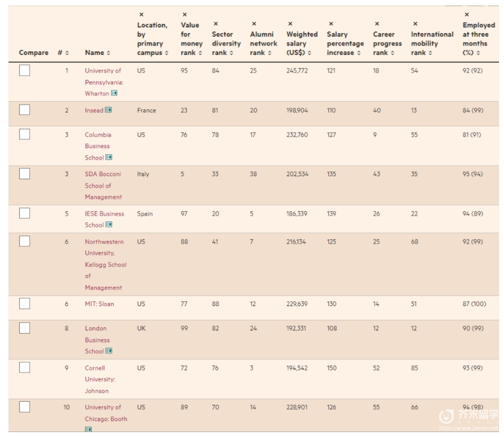Remove the Salary percentage increase column
The image size is (504, 437).
[330, 24]
